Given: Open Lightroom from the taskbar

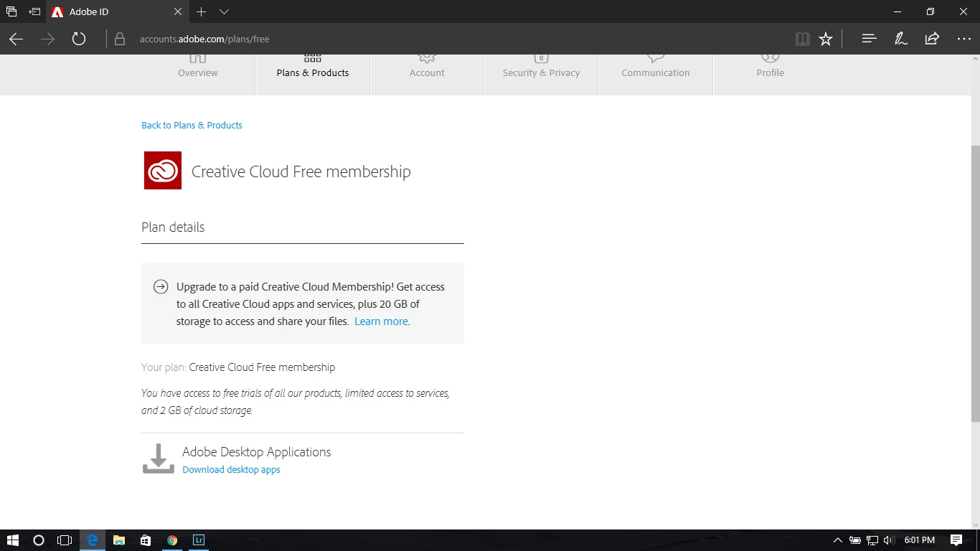Looking at the screenshot, I should coord(199,540).
